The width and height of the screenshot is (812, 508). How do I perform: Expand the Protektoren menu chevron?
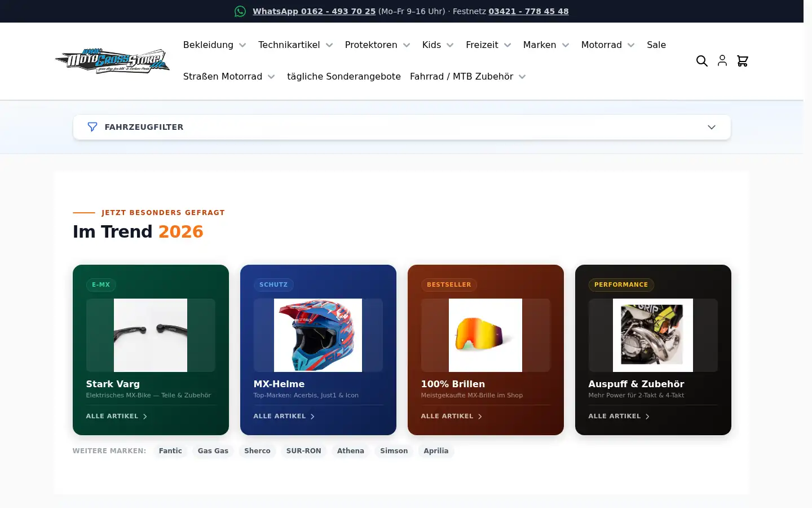(407, 45)
